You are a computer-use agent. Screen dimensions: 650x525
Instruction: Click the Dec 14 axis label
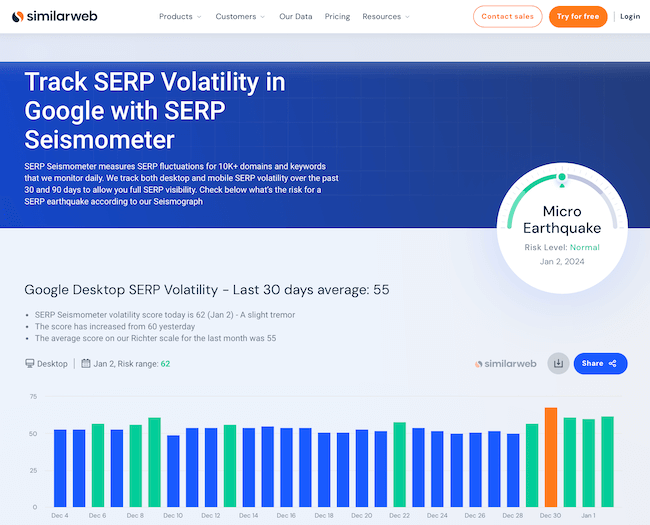click(x=249, y=515)
